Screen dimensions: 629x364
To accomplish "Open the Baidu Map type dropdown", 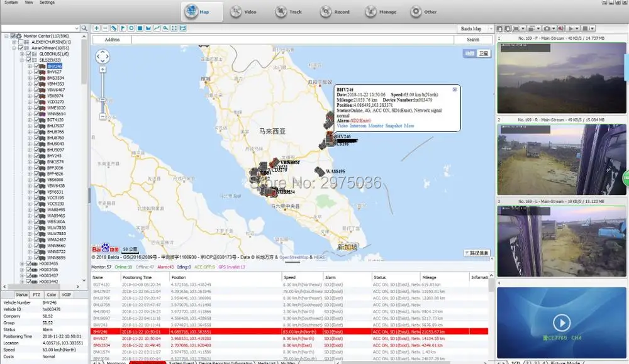I will [491, 28].
